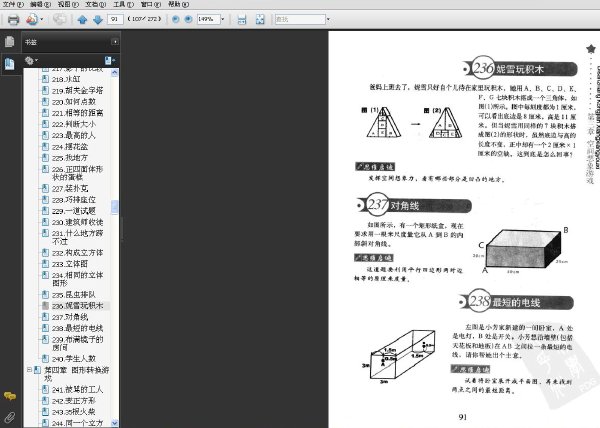Select bookmark 240.学生人数
This screenshot has height=428, width=600.
[74, 358]
